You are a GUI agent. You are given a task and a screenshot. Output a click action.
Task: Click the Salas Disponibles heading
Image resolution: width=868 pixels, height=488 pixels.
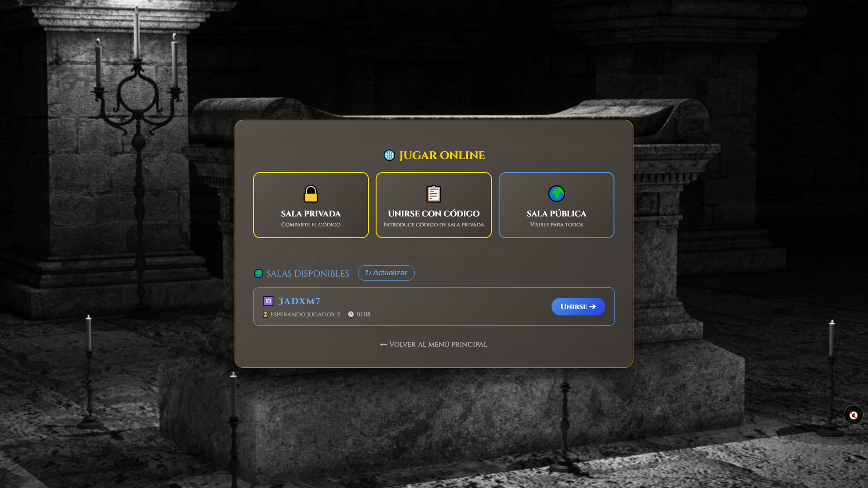tap(307, 273)
